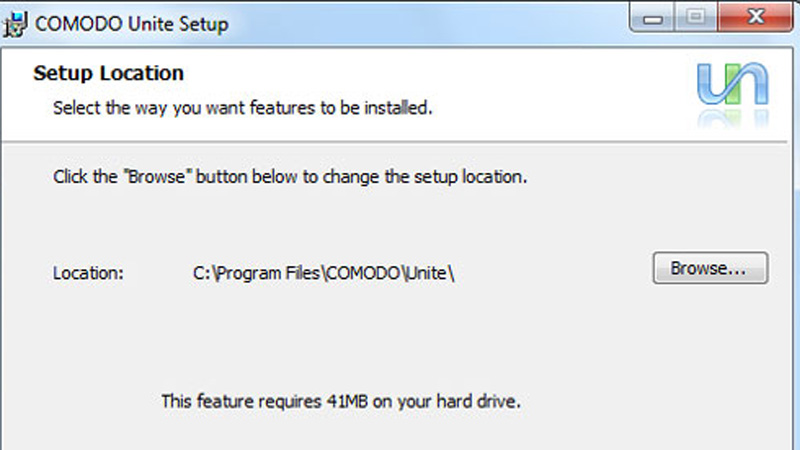Click the greyed-out maximize window button
The height and width of the screenshot is (450, 800).
point(695,17)
